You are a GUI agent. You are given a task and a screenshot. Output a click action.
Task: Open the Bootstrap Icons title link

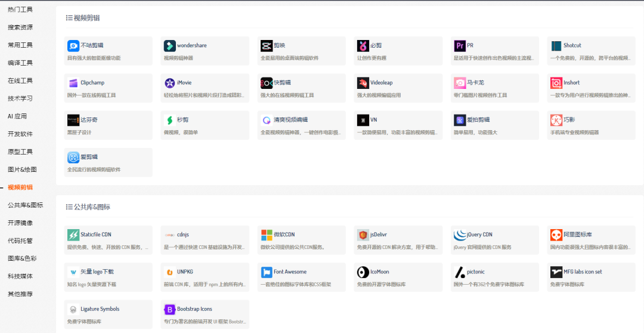click(194, 309)
